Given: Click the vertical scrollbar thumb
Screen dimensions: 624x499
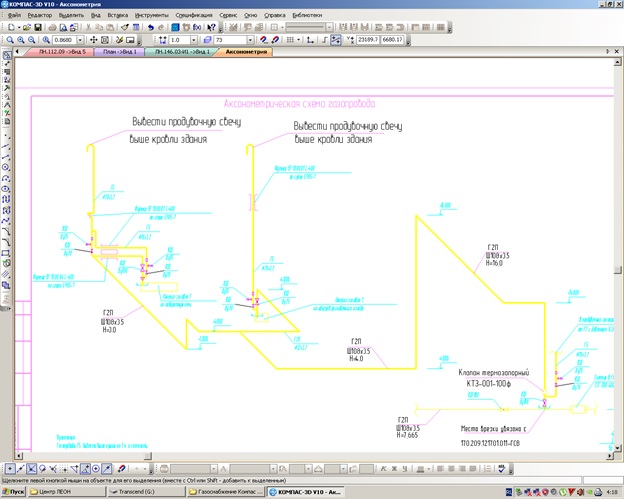Looking at the screenshot, I should click(x=617, y=270).
